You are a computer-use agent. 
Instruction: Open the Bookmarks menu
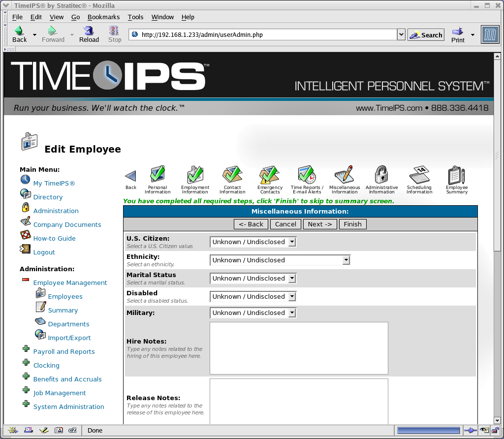[103, 17]
